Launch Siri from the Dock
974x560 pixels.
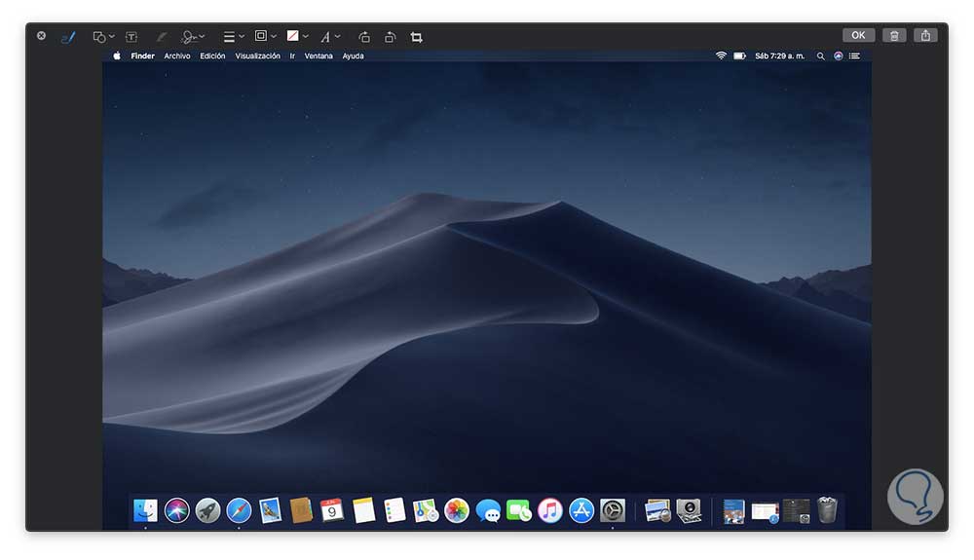(x=176, y=511)
